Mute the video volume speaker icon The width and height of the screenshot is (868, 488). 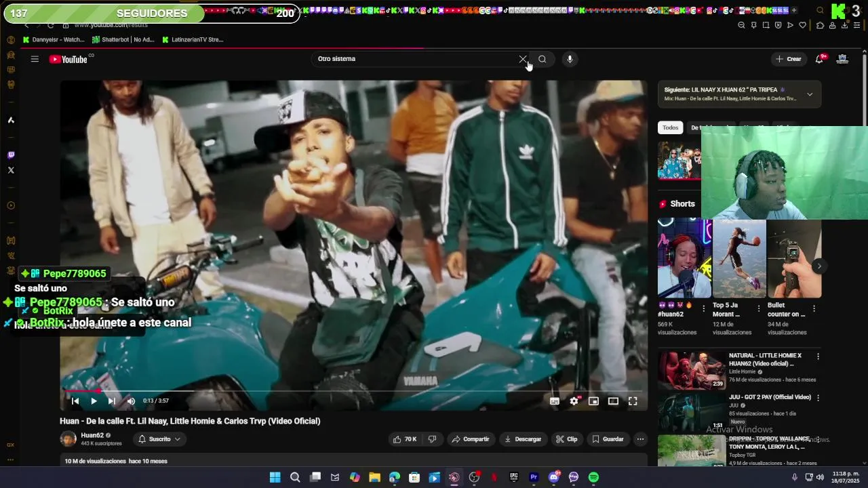coord(131,401)
